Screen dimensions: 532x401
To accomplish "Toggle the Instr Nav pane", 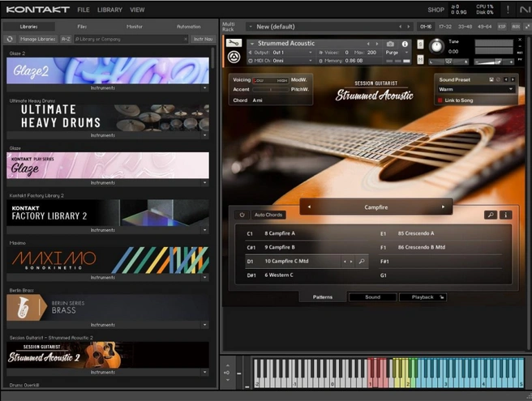I will (x=203, y=40).
